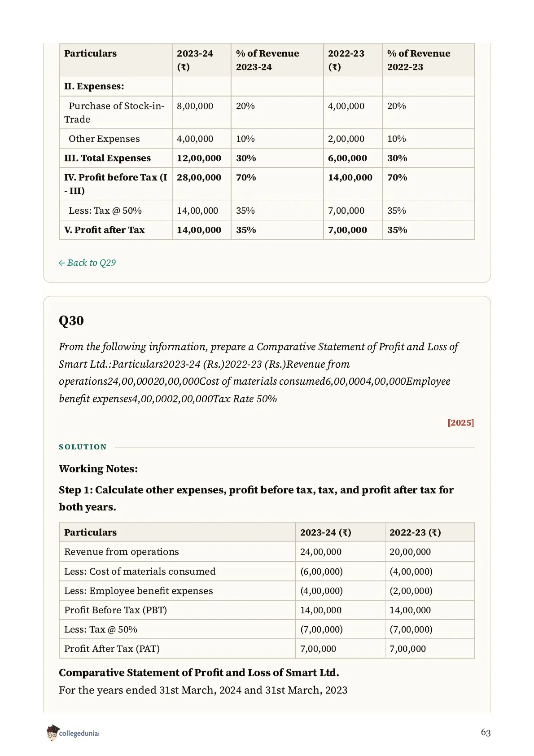Click the Revenue from operations row

point(267,552)
